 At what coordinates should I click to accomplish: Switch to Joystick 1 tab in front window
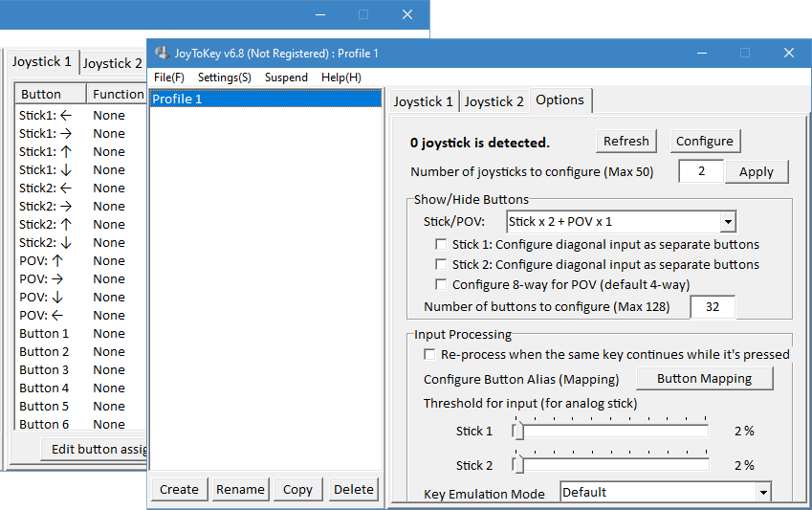tap(423, 101)
